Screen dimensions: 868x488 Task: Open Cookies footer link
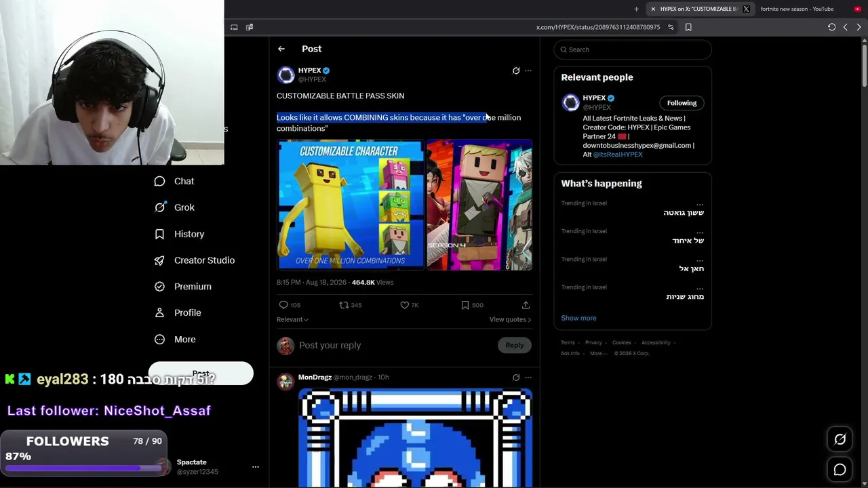pyautogui.click(x=622, y=343)
